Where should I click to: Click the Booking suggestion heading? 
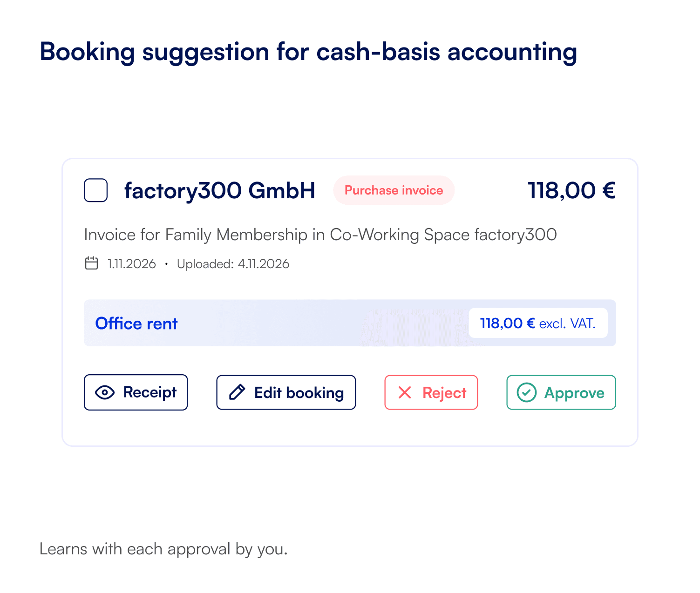[307, 52]
